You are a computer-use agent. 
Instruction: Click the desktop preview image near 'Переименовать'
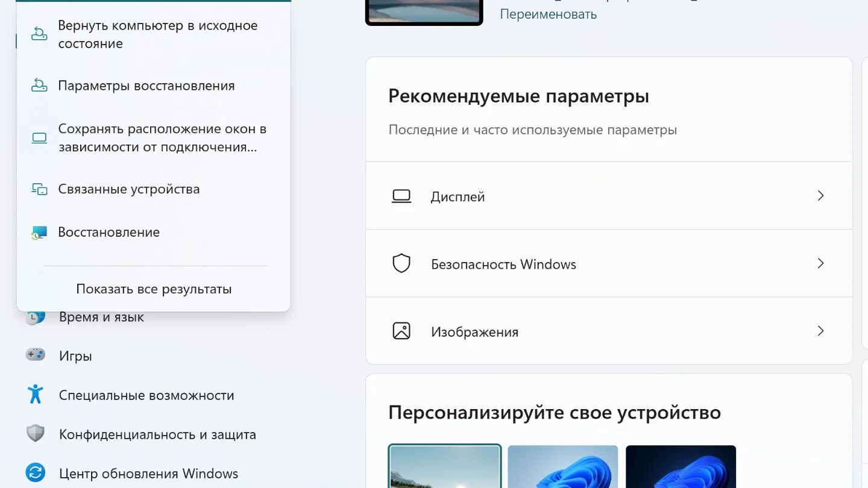coord(424,12)
